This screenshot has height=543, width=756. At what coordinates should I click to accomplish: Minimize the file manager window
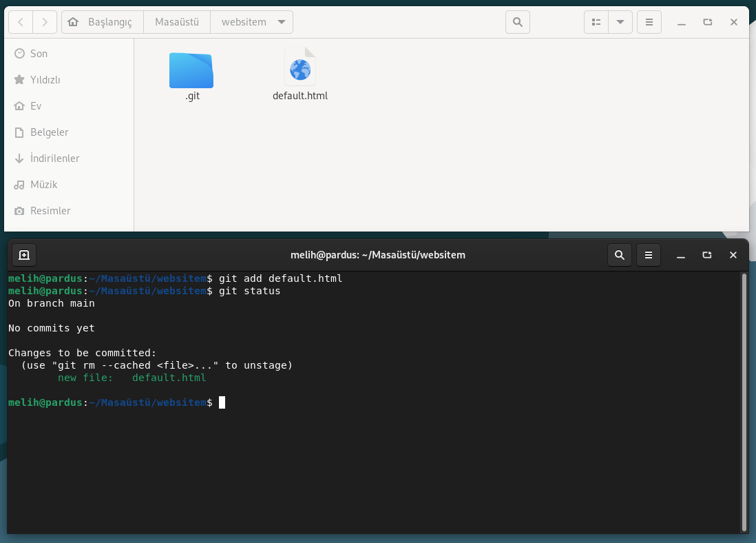click(x=681, y=22)
